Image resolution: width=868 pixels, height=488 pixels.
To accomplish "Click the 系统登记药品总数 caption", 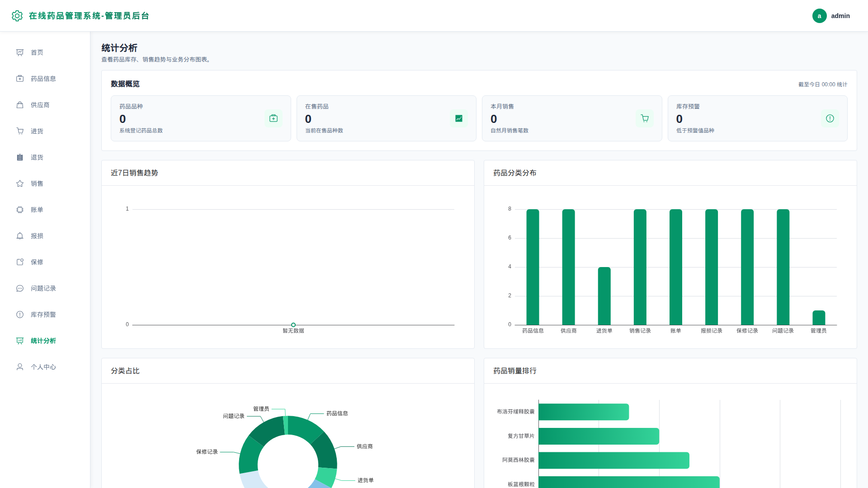I will click(x=141, y=131).
